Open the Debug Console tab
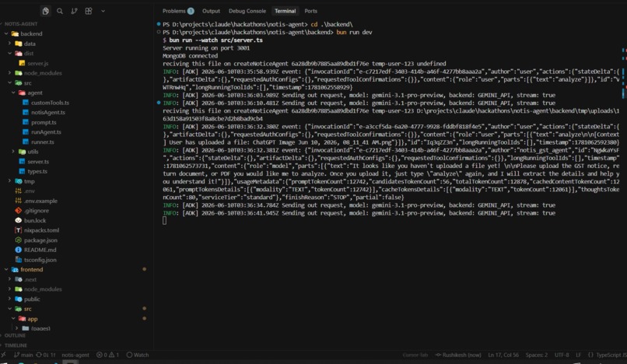Image resolution: width=627 pixels, height=364 pixels. pos(247,11)
